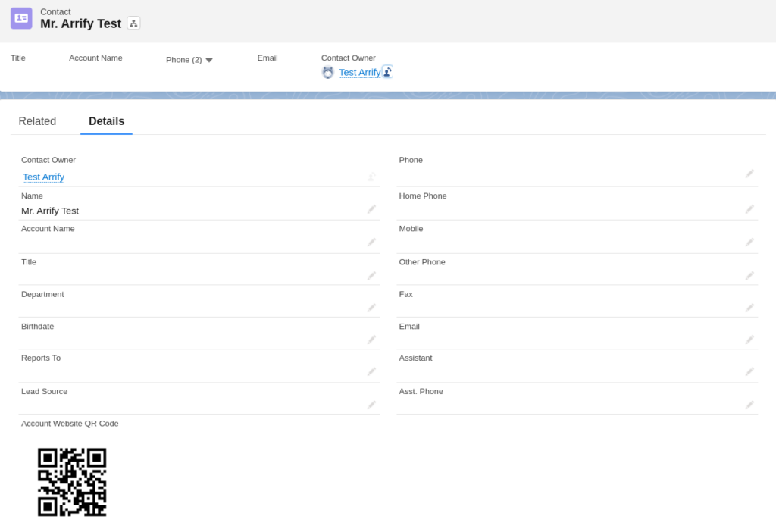Open Test Arrify link in header
The image size is (776, 532).
pos(359,73)
